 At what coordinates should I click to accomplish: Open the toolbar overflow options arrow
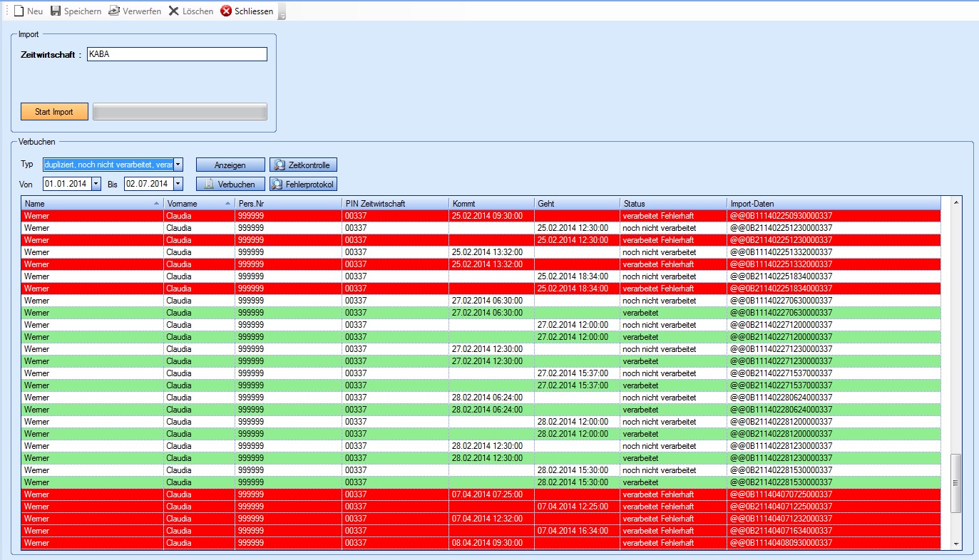[x=282, y=13]
